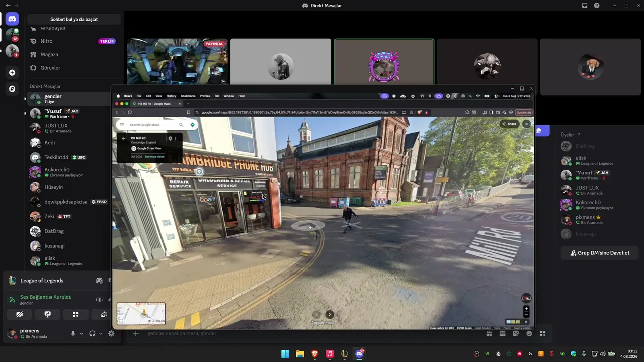Click the Street View mini map thumbnail
This screenshot has width=644, height=362.
[141, 313]
